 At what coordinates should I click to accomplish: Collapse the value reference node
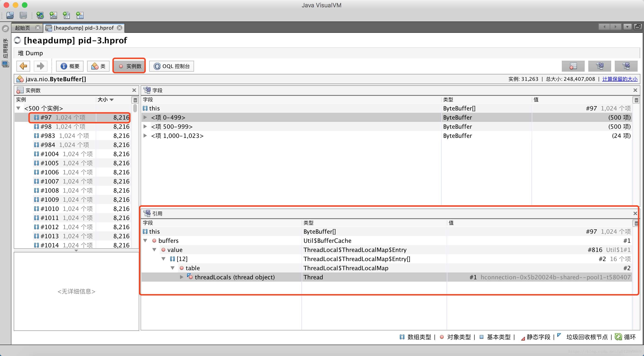(154, 250)
